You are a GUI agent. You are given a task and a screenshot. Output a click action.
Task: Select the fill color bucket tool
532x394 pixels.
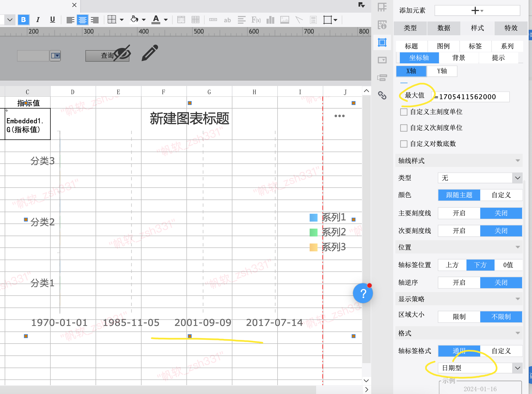click(x=134, y=20)
